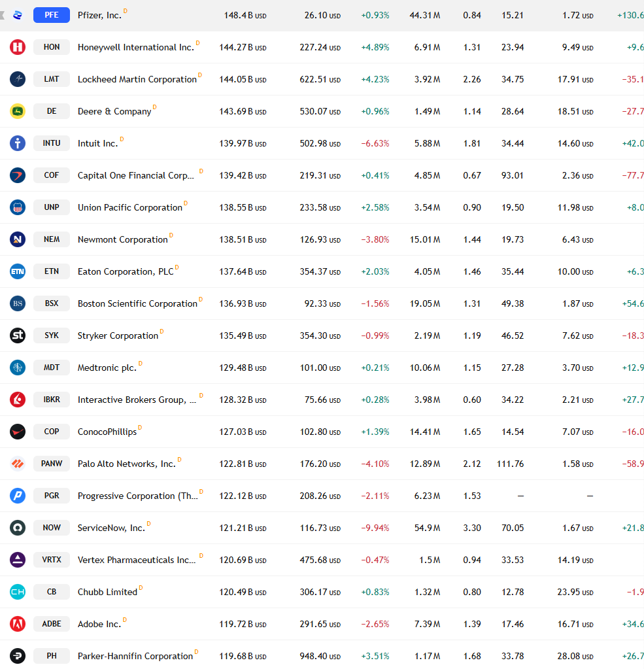Viewport: 644px width, 669px height.
Task: Click the Stryker logo icon
Action: 18,335
